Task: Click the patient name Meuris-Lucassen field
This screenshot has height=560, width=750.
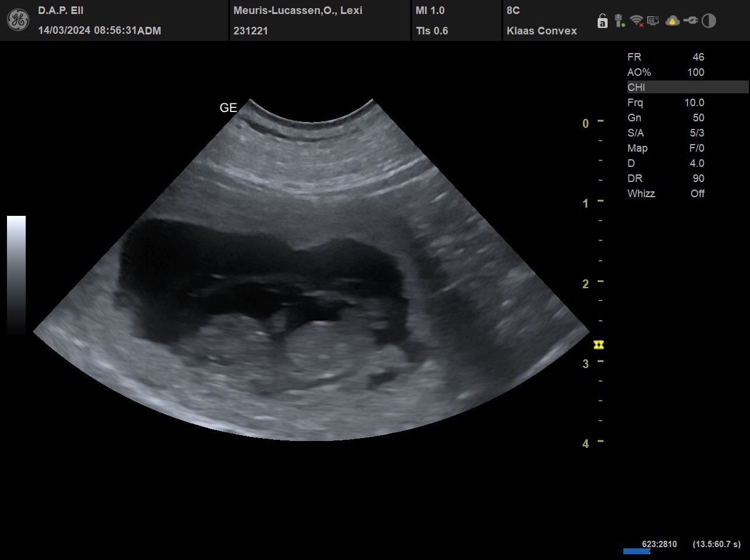Action: [x=298, y=10]
